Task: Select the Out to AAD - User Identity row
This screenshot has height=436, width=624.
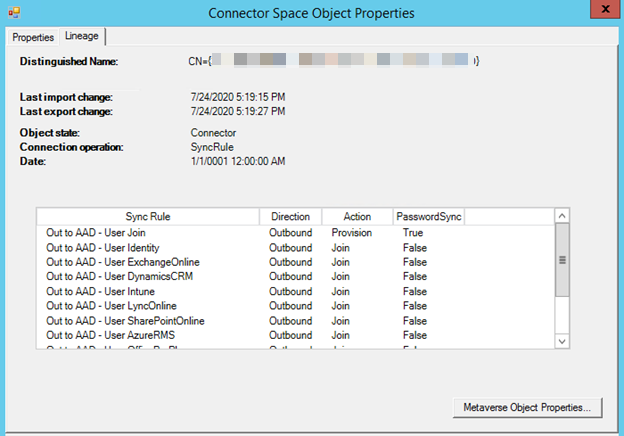Action: pyautogui.click(x=295, y=248)
